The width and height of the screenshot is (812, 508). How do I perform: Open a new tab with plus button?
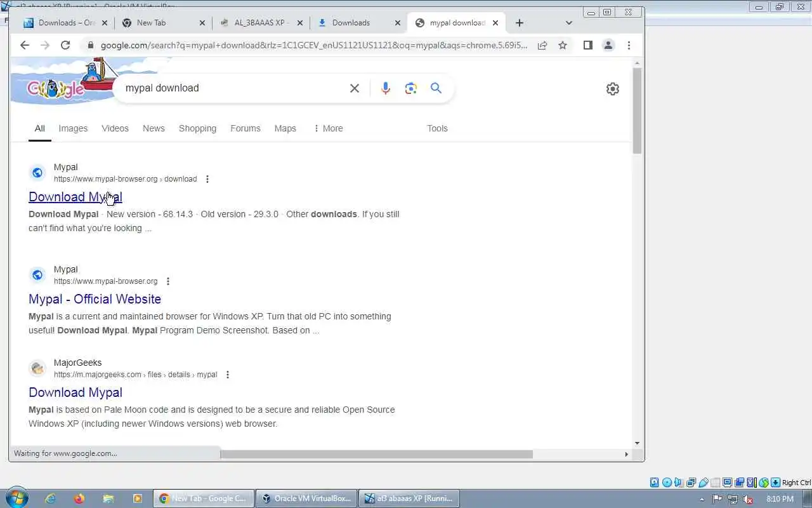click(520, 23)
